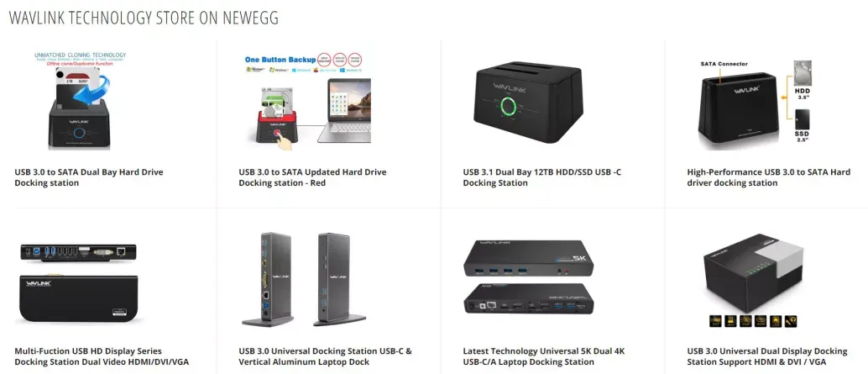Click the green ring button on black dock
The image size is (868, 374).
pyautogui.click(x=511, y=107)
